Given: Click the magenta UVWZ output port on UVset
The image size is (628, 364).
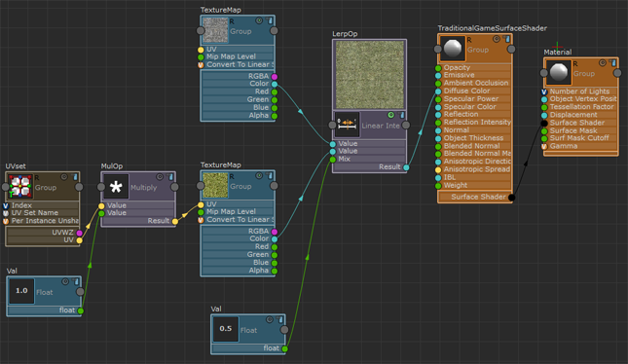Looking at the screenshot, I should pos(79,233).
